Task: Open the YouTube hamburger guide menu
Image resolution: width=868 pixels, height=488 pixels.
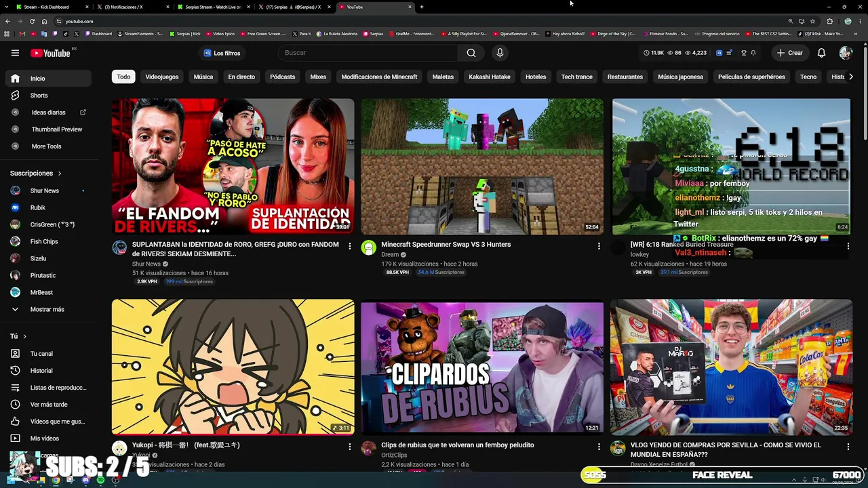Action: (x=15, y=53)
